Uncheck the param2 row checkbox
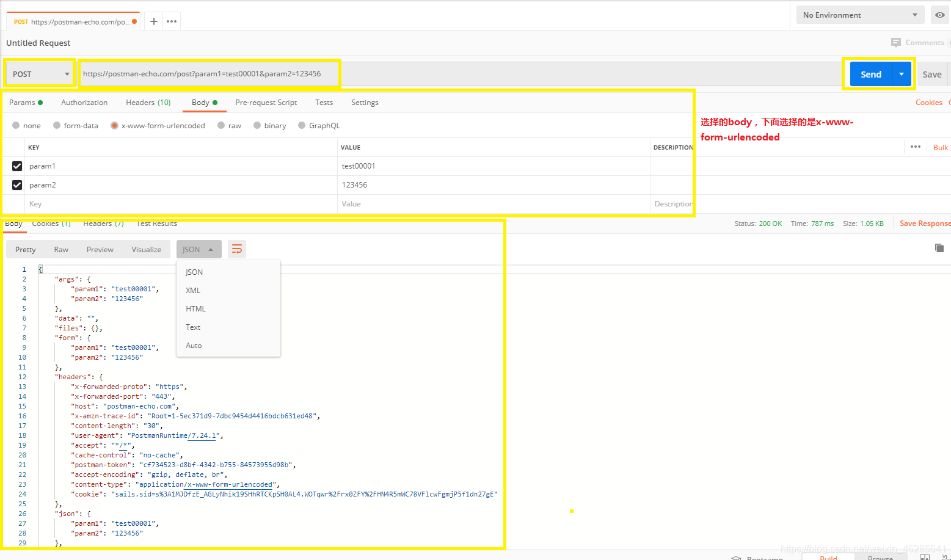The width and height of the screenshot is (951, 560). tap(17, 185)
